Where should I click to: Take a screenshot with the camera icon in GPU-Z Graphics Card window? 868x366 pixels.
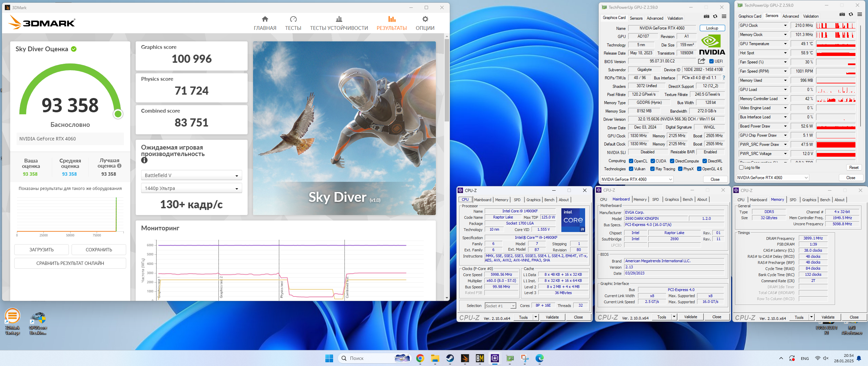pos(706,16)
